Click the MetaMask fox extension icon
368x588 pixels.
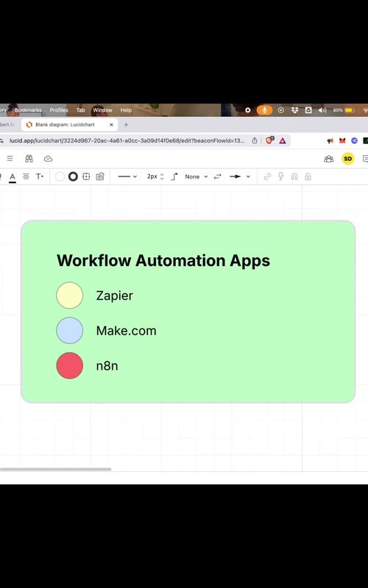(342, 140)
